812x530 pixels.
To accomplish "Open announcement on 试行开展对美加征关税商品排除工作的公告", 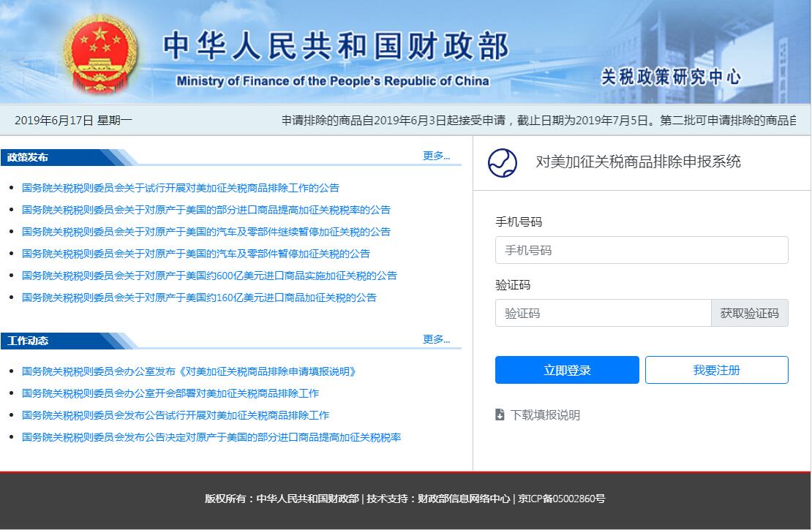I will [x=181, y=188].
